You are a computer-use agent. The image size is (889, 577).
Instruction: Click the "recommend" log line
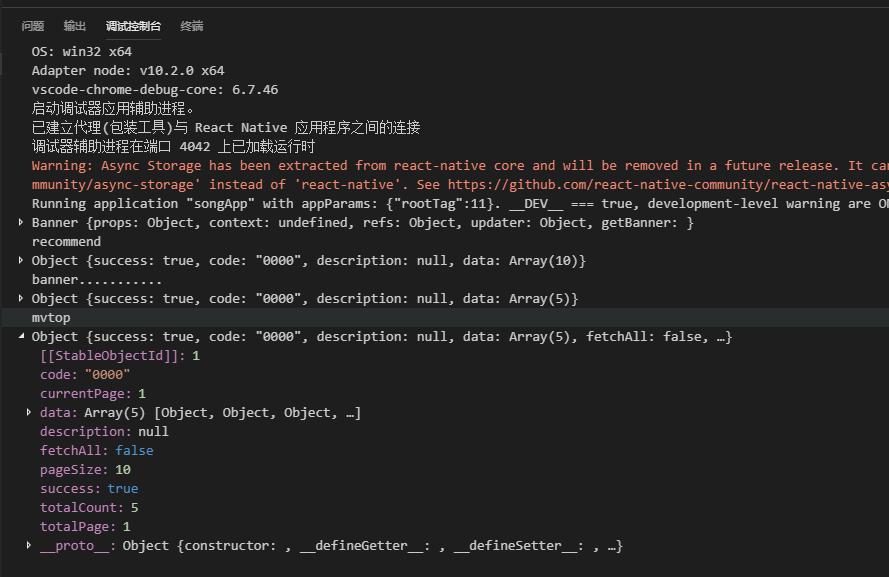[x=66, y=241]
